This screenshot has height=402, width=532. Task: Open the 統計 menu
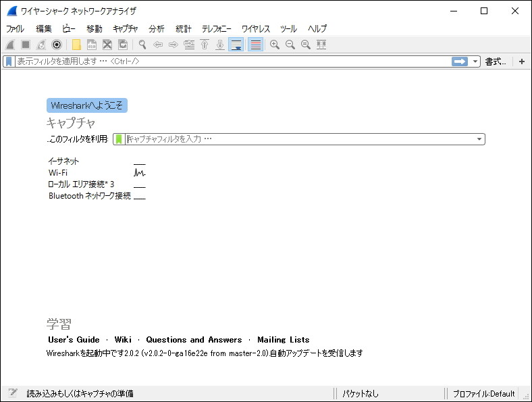tap(184, 29)
